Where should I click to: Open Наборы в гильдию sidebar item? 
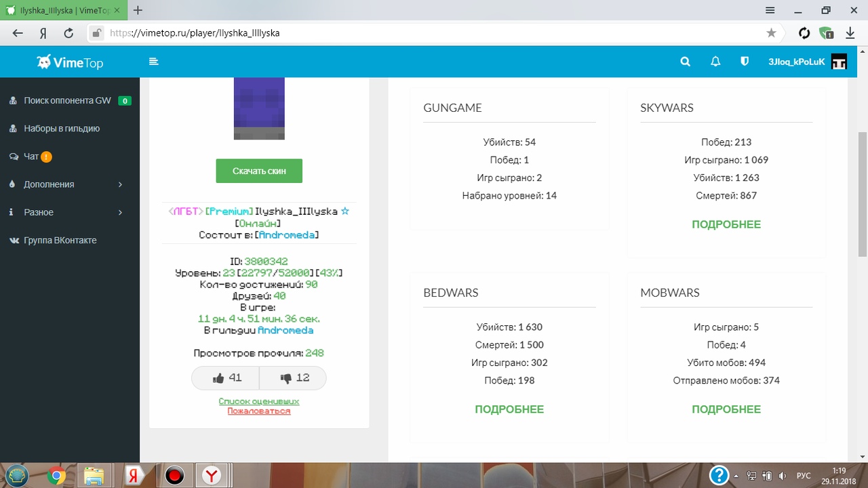(62, 128)
